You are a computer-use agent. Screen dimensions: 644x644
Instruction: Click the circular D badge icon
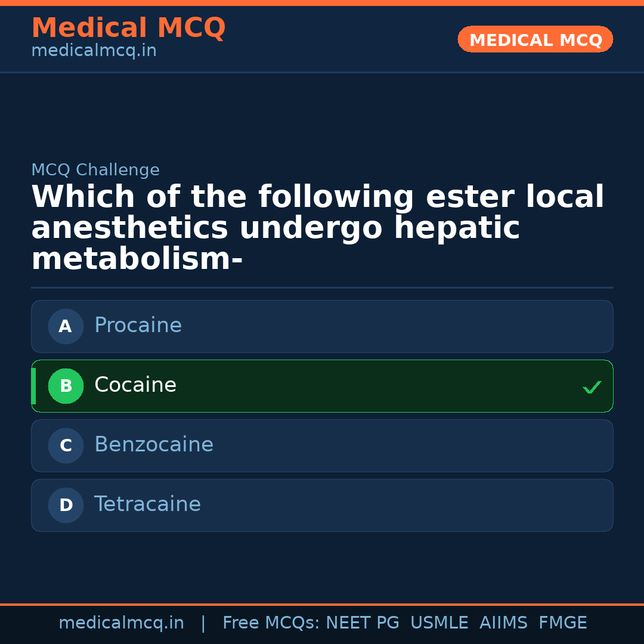pyautogui.click(x=66, y=505)
